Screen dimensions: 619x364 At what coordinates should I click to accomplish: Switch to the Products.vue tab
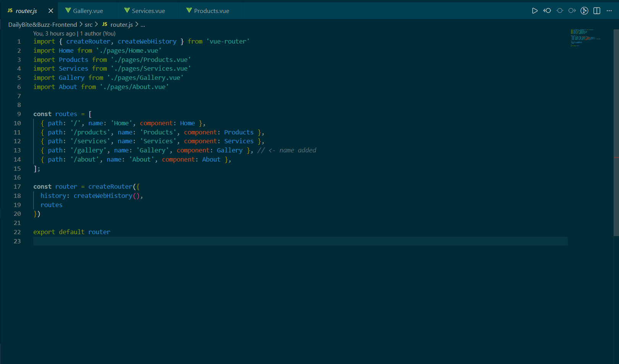(x=210, y=10)
